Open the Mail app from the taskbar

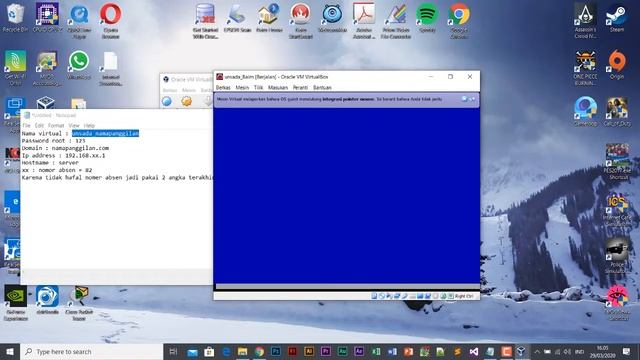192,351
